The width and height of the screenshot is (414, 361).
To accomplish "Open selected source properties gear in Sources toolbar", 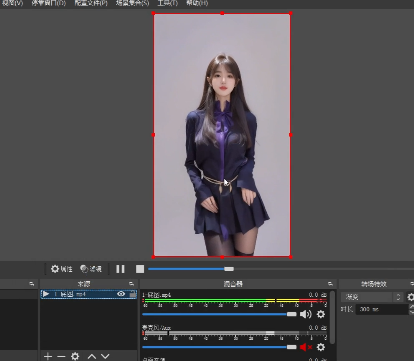I will click(75, 356).
